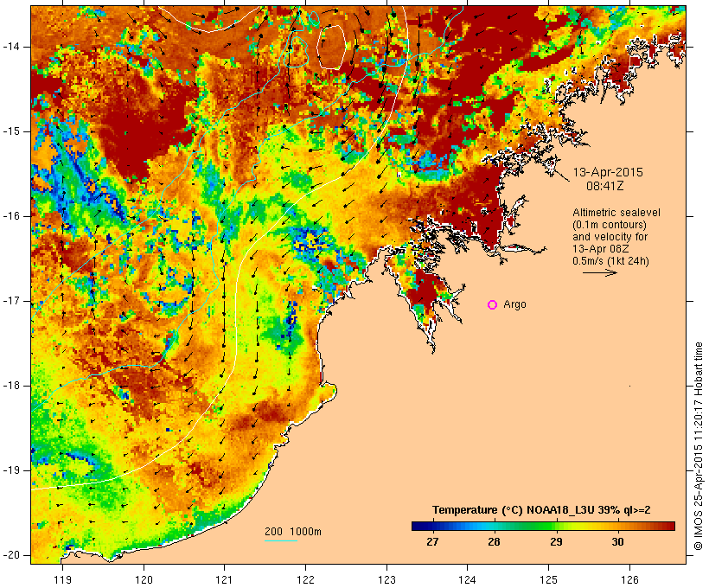Click colorbar tick label '28'
Viewport: 709px width, 588px height.
point(495,542)
